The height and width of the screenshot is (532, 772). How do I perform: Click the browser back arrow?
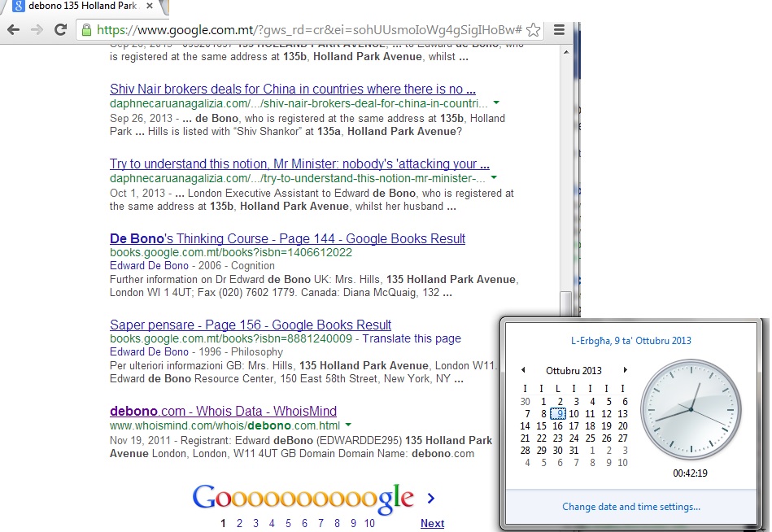(13, 30)
